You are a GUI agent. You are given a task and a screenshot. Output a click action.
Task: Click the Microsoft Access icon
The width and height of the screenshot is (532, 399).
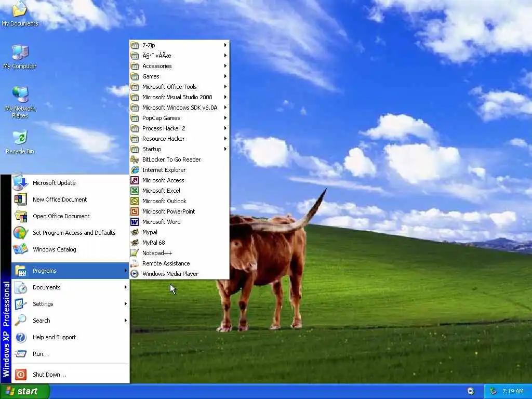click(135, 180)
